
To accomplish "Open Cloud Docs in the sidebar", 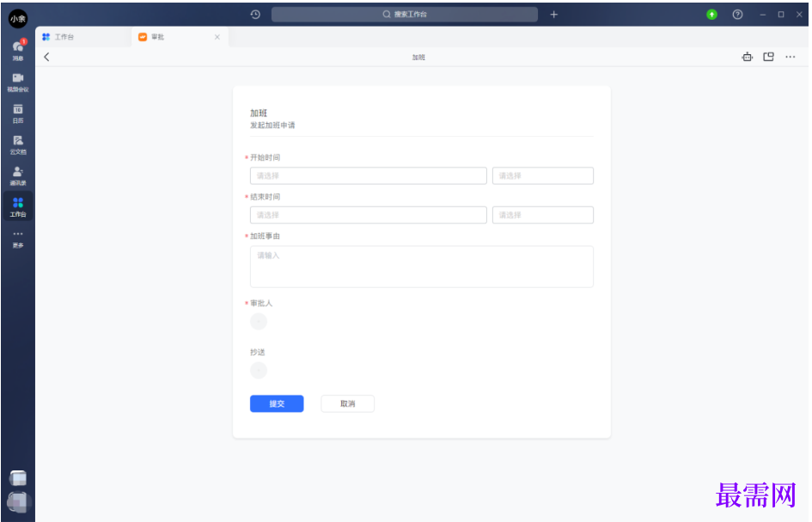I will 18,144.
